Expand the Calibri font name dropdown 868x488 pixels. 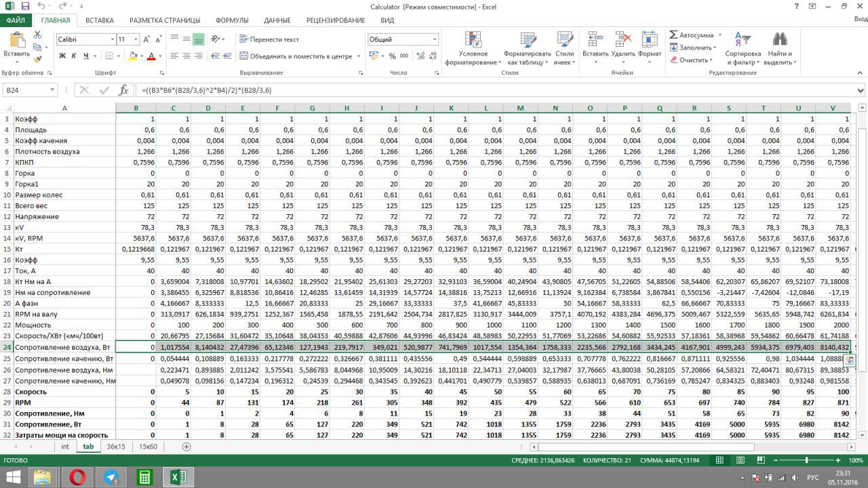tap(112, 39)
